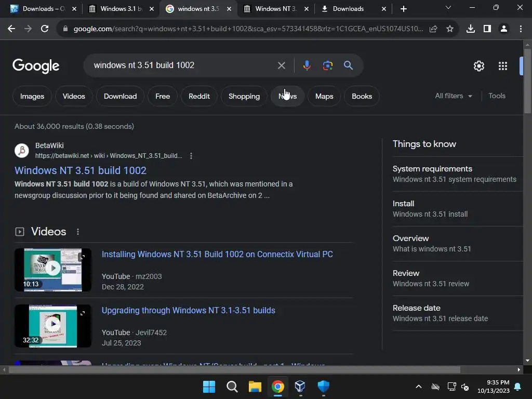Image resolution: width=532 pixels, height=399 pixels.
Task: Open Installing Windows NT 3.51 Build 1002 video link
Action: (217, 254)
